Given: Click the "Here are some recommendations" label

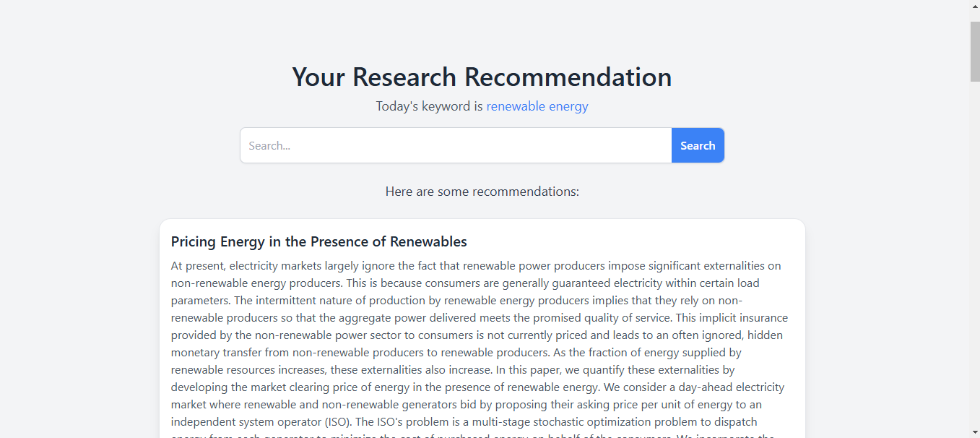Looking at the screenshot, I should [482, 192].
